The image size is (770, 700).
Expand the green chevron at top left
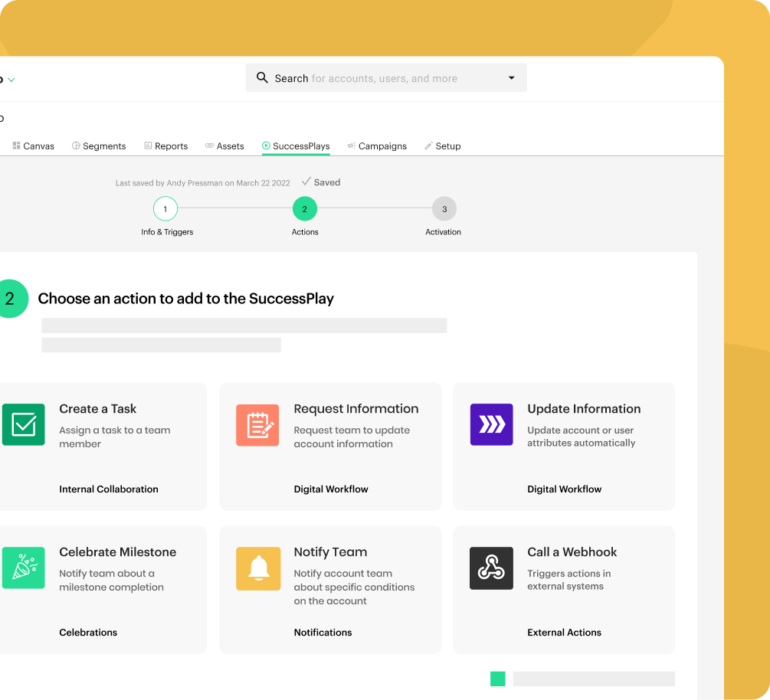click(11, 80)
